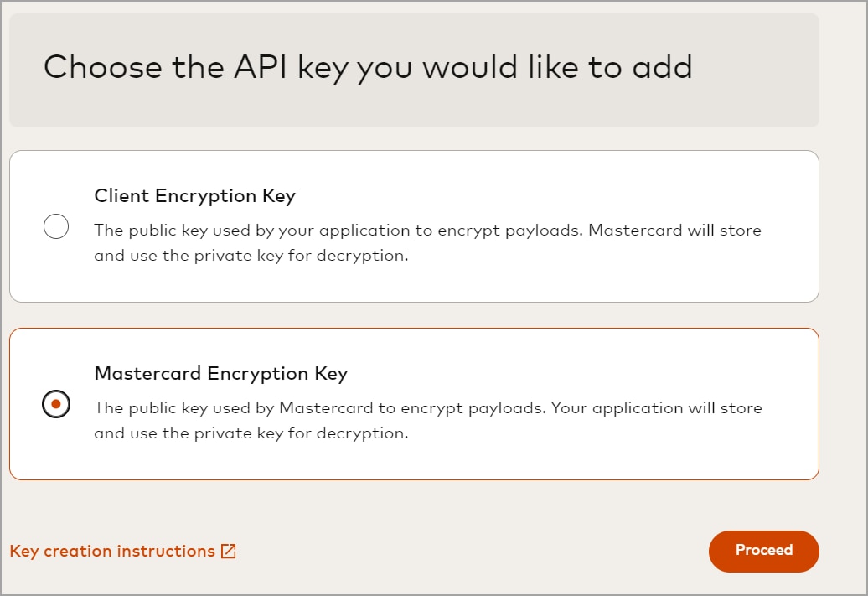Click the Client card's "and use the private key" line

[251, 256]
